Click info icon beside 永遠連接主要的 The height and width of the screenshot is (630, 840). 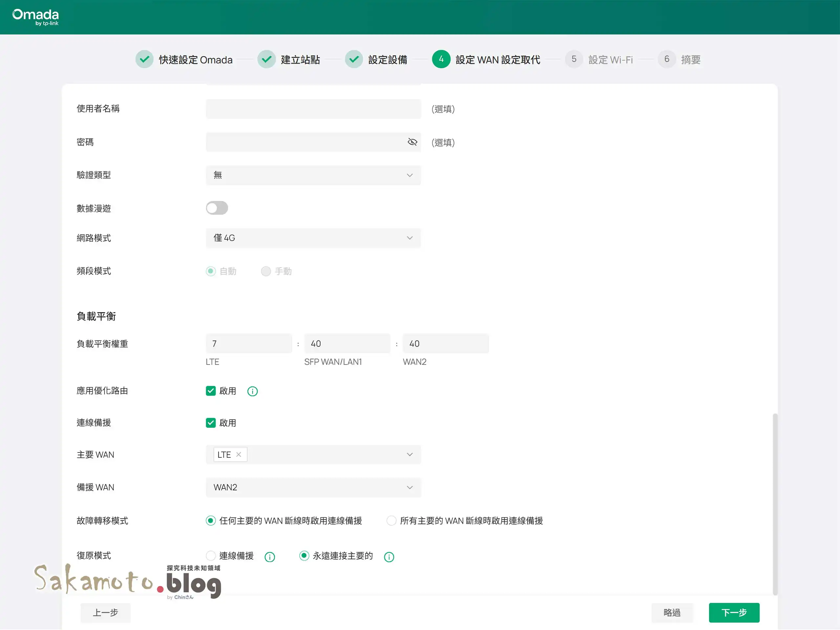[x=389, y=557]
